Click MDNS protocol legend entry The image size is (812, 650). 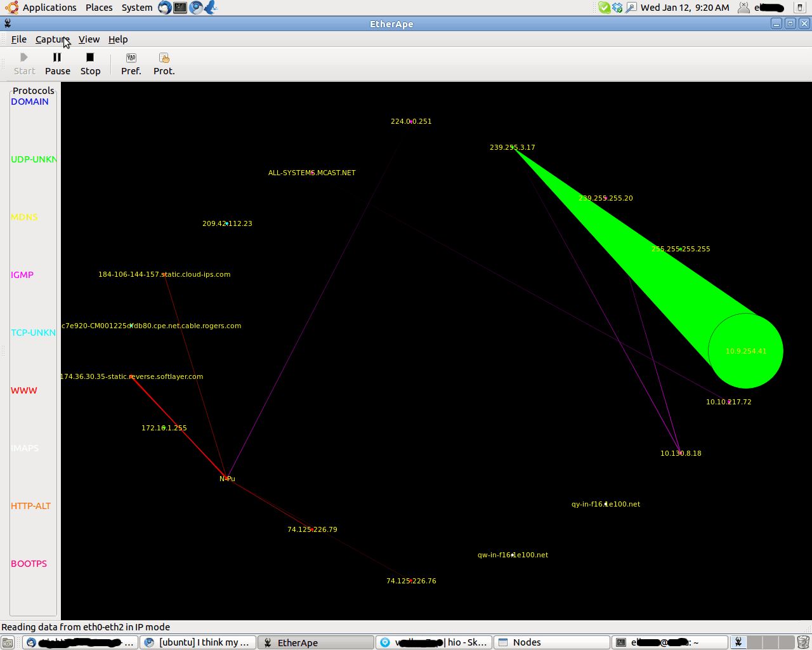click(x=24, y=217)
